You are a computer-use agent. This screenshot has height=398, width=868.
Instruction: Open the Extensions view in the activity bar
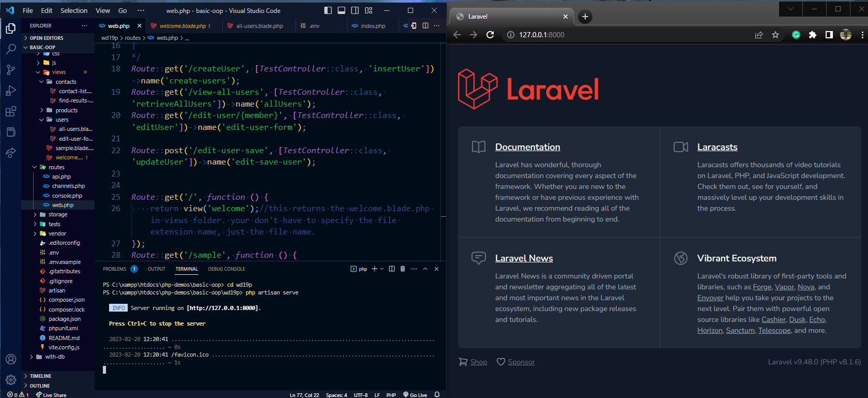(x=10, y=111)
